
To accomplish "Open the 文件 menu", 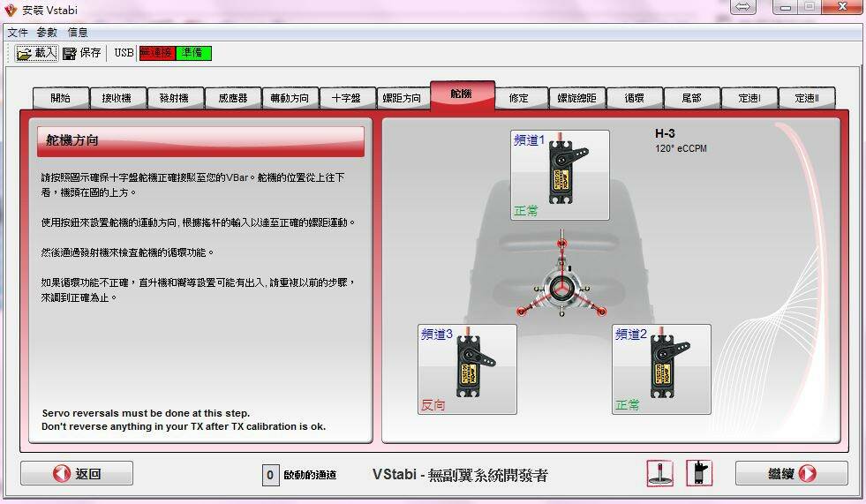I will pos(18,32).
